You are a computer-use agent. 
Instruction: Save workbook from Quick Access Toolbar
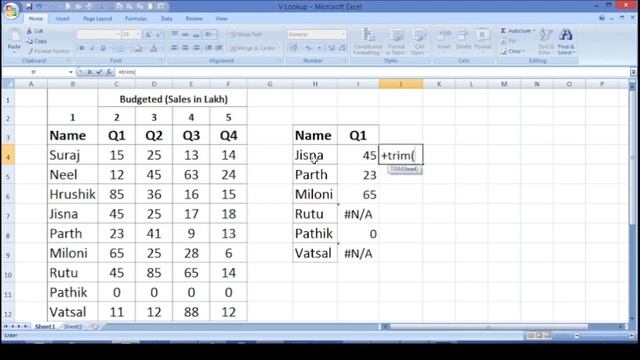tap(29, 7)
